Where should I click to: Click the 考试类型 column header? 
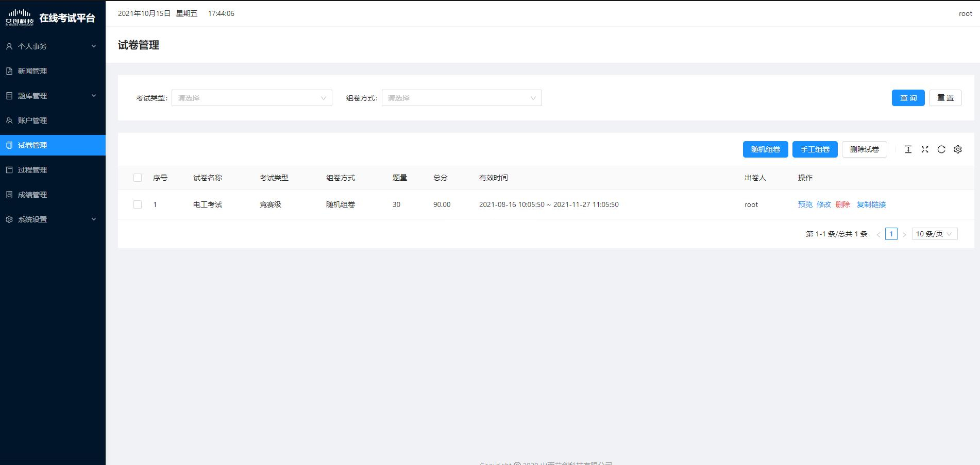point(274,178)
